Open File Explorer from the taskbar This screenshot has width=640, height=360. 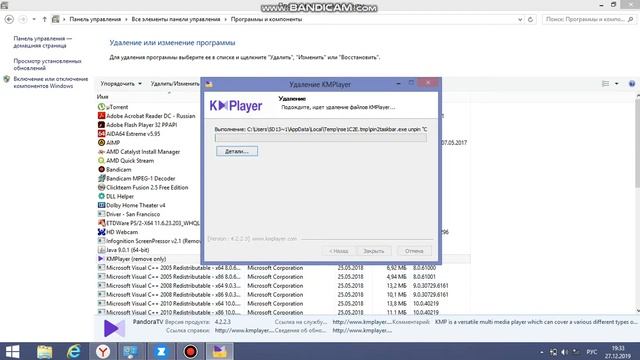click(x=44, y=351)
